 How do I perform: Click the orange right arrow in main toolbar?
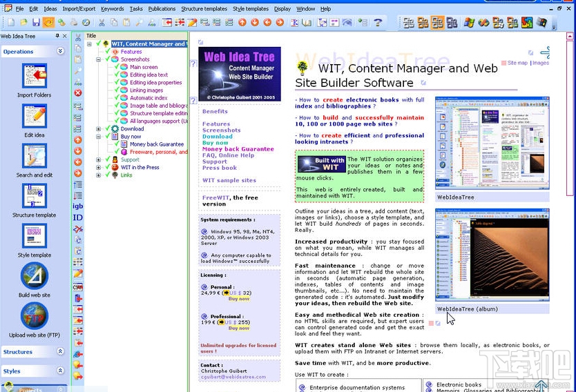click(x=280, y=22)
